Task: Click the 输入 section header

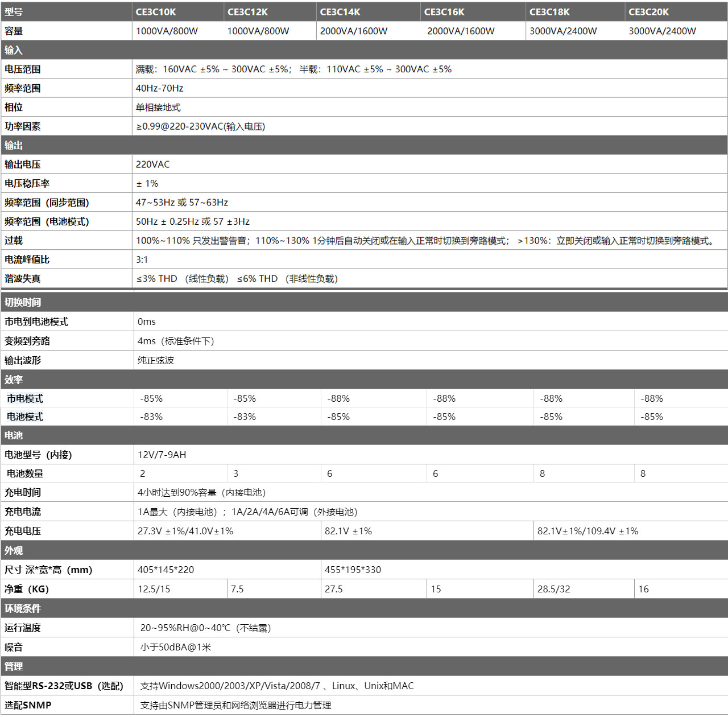Action: point(364,50)
